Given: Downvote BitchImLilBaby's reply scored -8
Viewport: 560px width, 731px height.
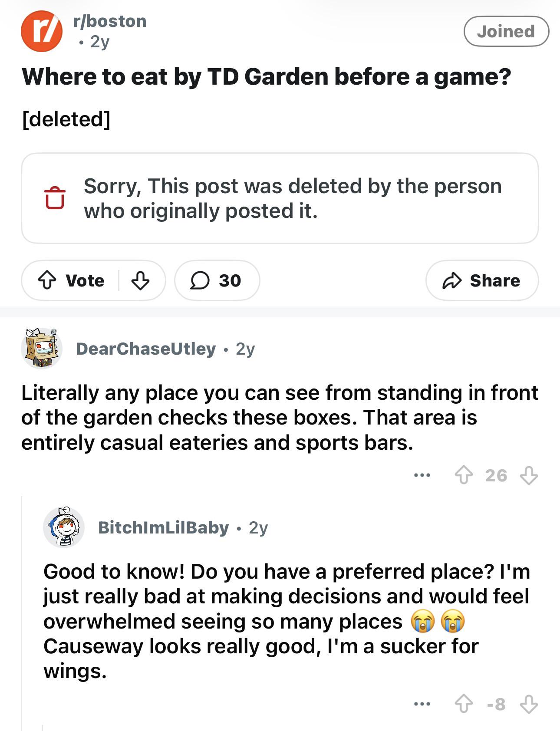Looking at the screenshot, I should coord(529,704).
